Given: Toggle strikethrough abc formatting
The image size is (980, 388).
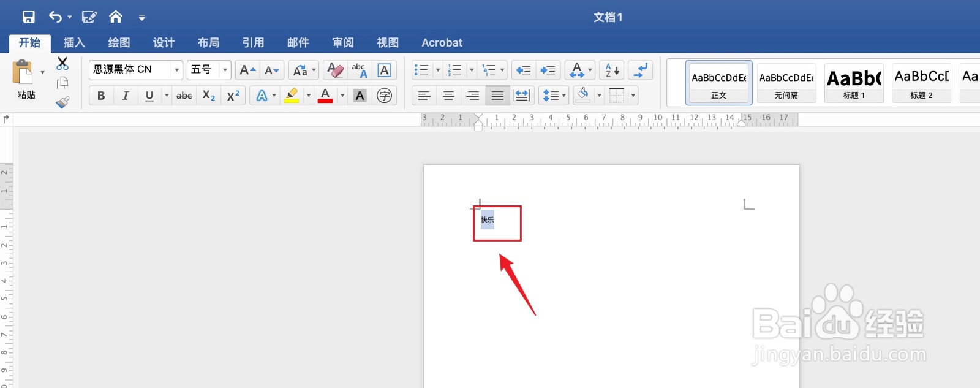Looking at the screenshot, I should 184,96.
